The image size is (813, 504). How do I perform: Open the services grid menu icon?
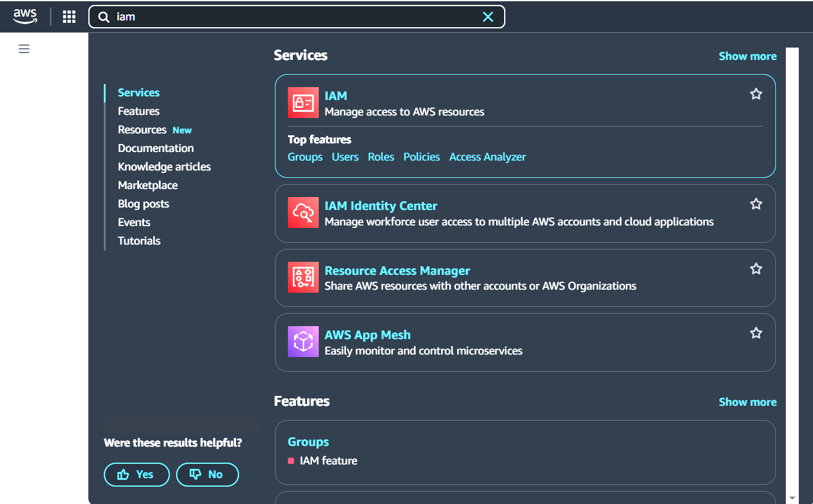coord(69,17)
